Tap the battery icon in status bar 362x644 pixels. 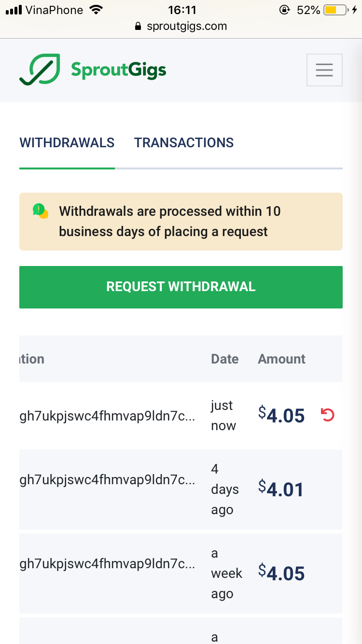[x=335, y=10]
